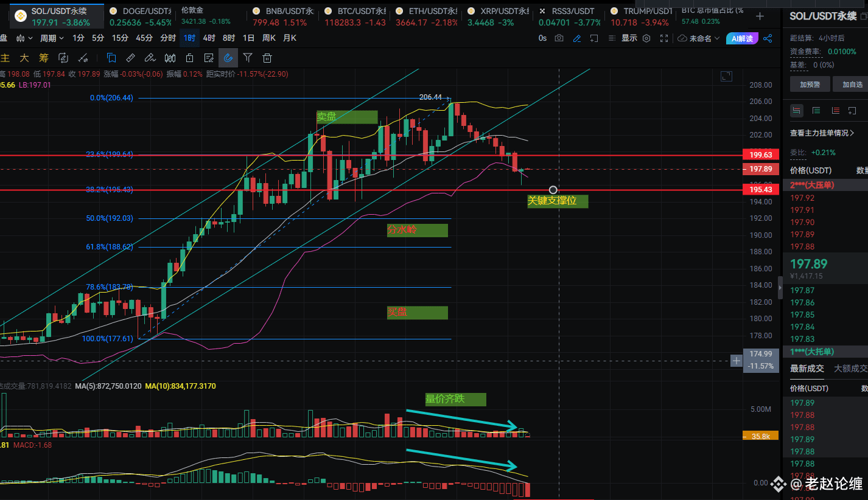Expand chart pane with corner icon
This screenshot has width=868, height=500.
(x=726, y=76)
